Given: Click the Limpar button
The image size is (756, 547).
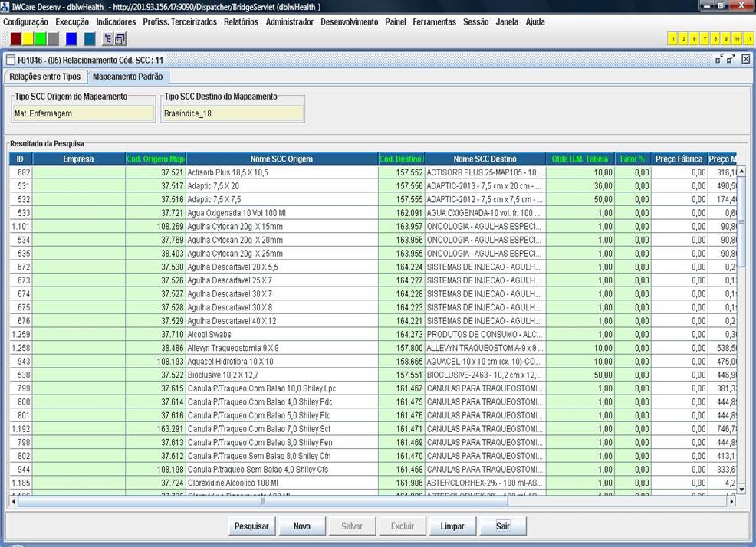Looking at the screenshot, I should click(x=452, y=526).
